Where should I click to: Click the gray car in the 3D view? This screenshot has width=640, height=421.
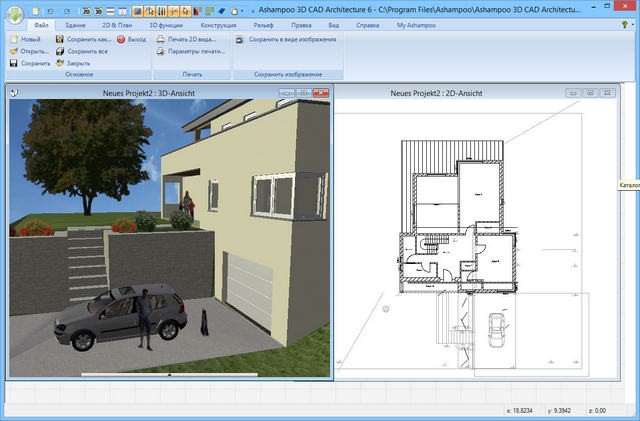tap(121, 316)
